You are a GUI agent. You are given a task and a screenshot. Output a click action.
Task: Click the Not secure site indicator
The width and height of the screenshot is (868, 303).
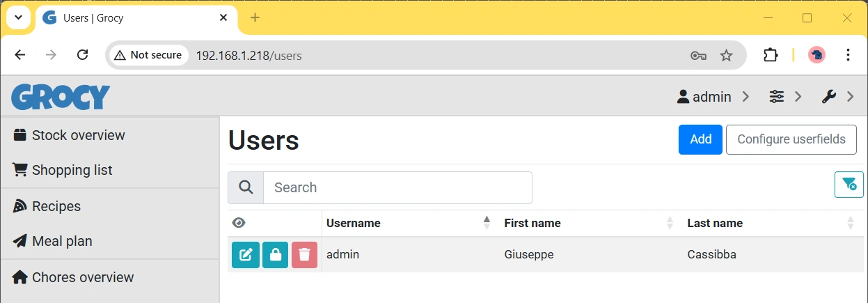pyautogui.click(x=148, y=55)
